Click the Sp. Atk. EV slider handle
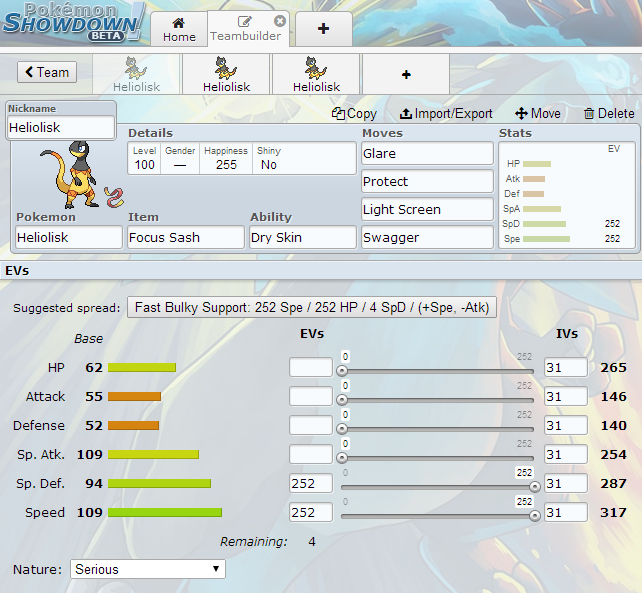642x593 pixels. [x=342, y=458]
